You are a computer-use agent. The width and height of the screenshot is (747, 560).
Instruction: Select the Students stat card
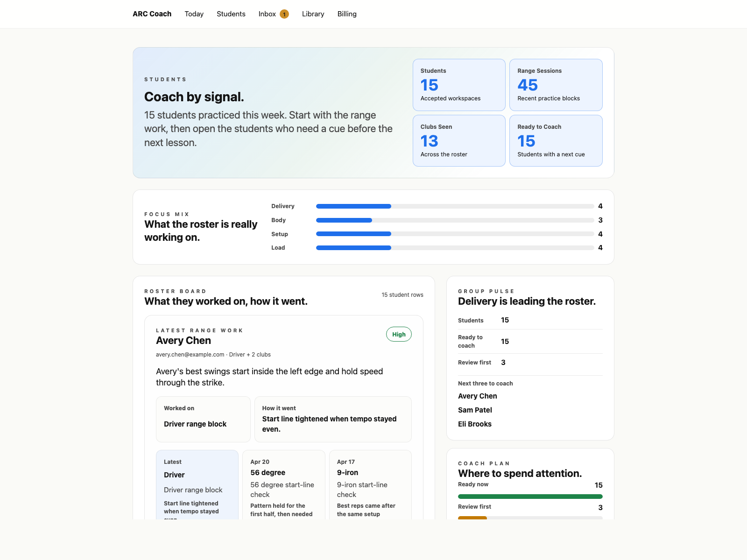459,84
